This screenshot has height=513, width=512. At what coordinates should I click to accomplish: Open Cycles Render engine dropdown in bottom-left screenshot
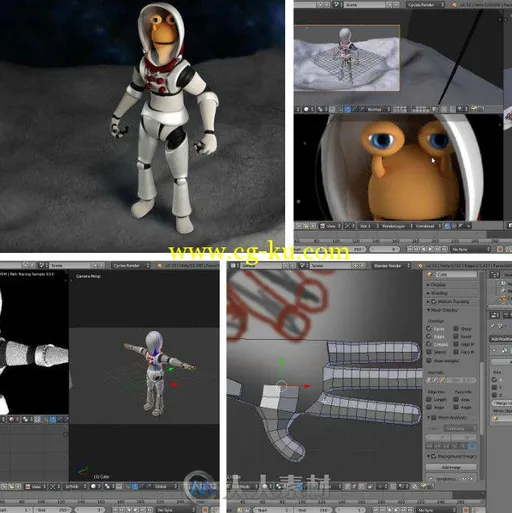pos(131,265)
